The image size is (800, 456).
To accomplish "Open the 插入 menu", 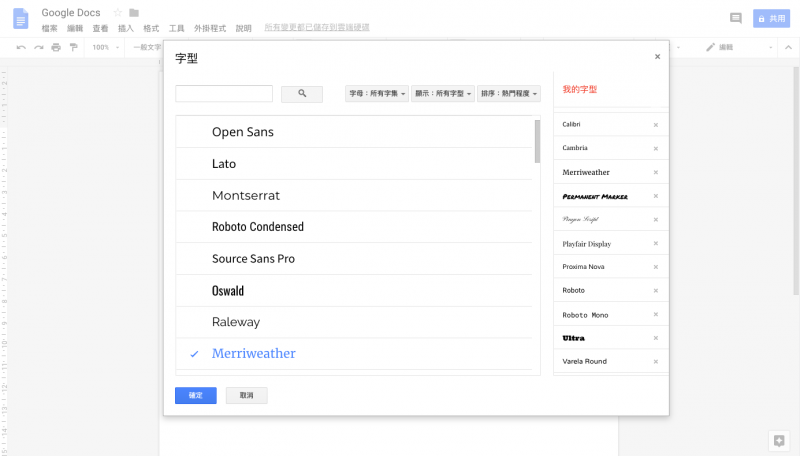I will (x=126, y=29).
